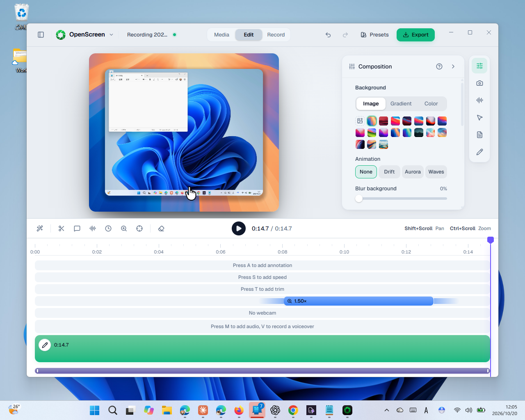Toggle the sidebar panel icon
This screenshot has width=525, height=420.
[41, 35]
